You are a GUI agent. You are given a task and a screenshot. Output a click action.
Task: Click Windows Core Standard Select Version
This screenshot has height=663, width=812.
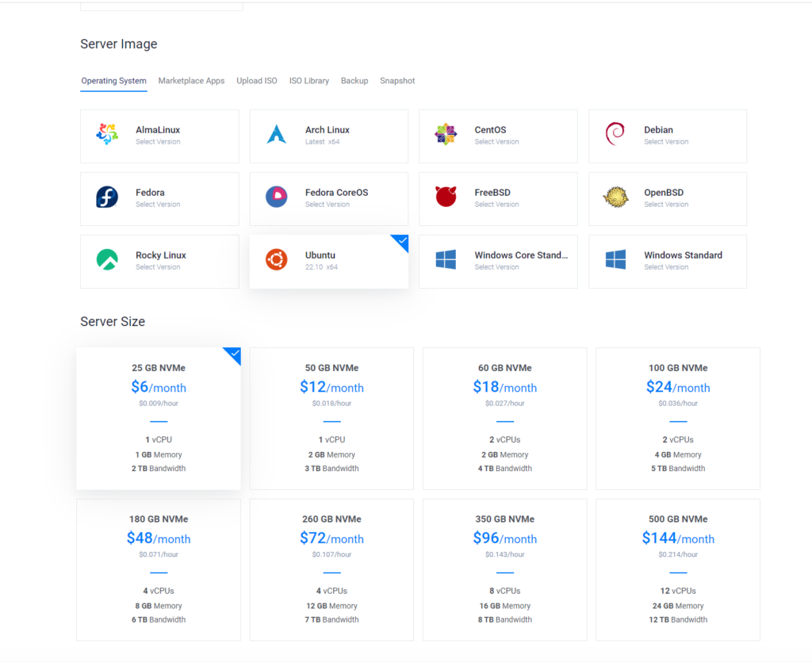point(496,267)
